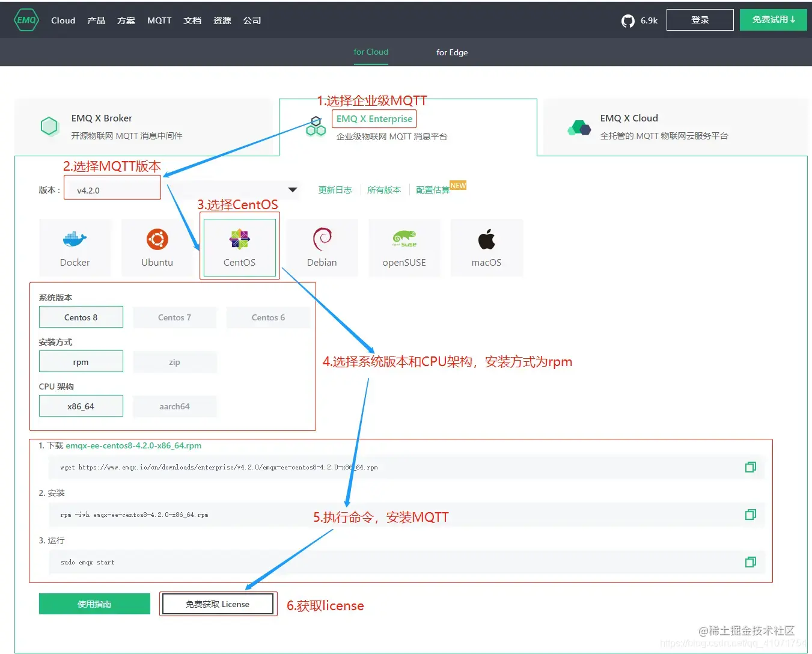Screen dimensions: 812x654
Task: Click the 登录 login button
Action: 700,20
